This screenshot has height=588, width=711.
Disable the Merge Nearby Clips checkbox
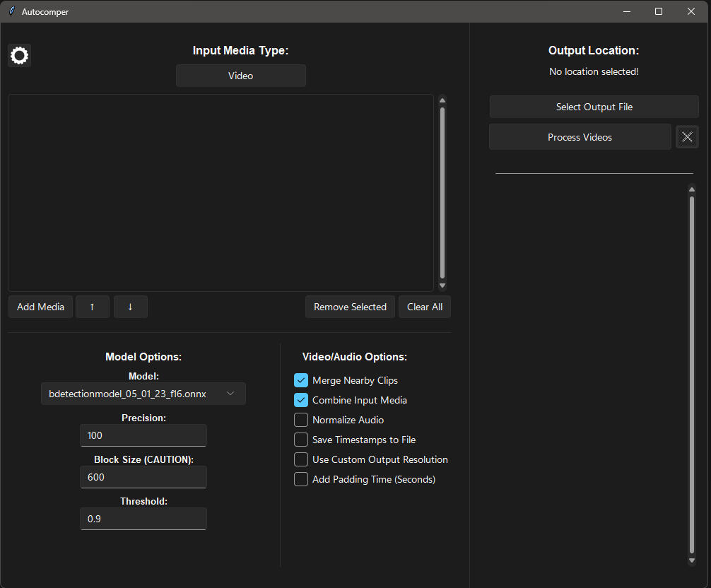(x=301, y=380)
